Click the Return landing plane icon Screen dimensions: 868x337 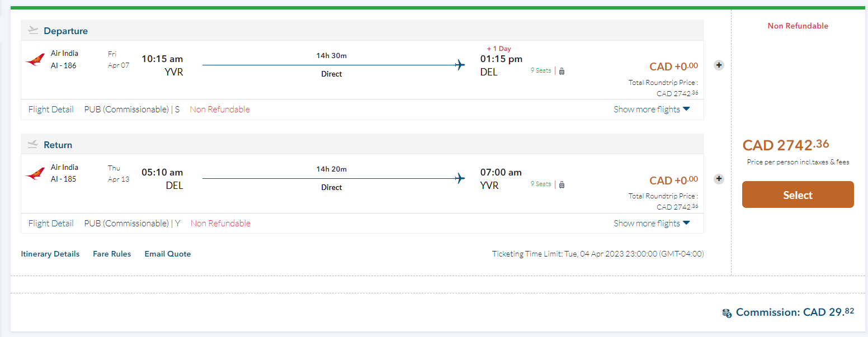pyautogui.click(x=34, y=145)
